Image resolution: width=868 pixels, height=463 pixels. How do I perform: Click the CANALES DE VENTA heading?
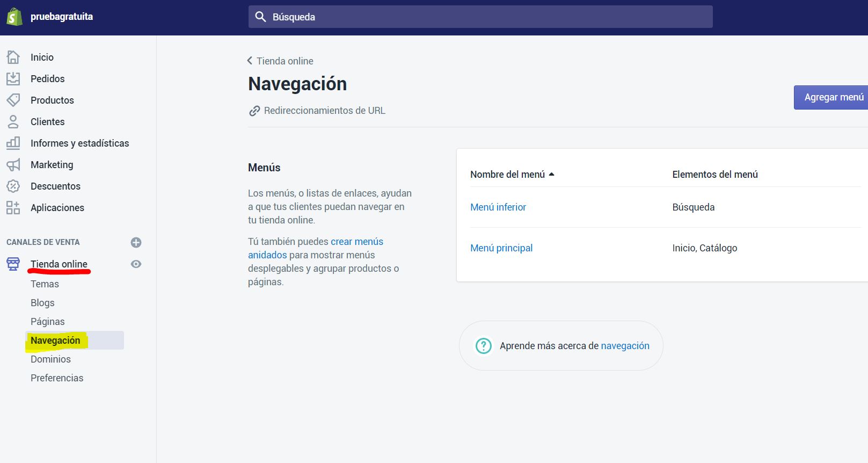43,242
